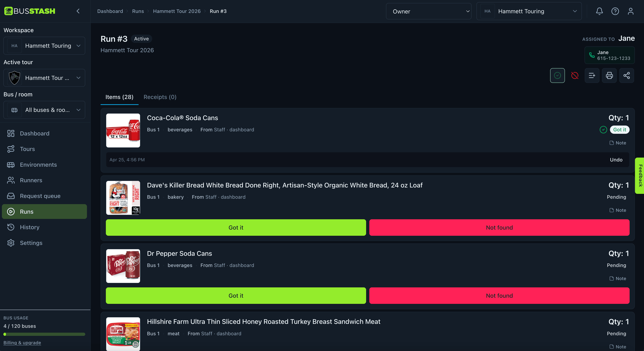Click the Environments bus icon in sidebar
Viewport: 644px width, 351px height.
11,165
